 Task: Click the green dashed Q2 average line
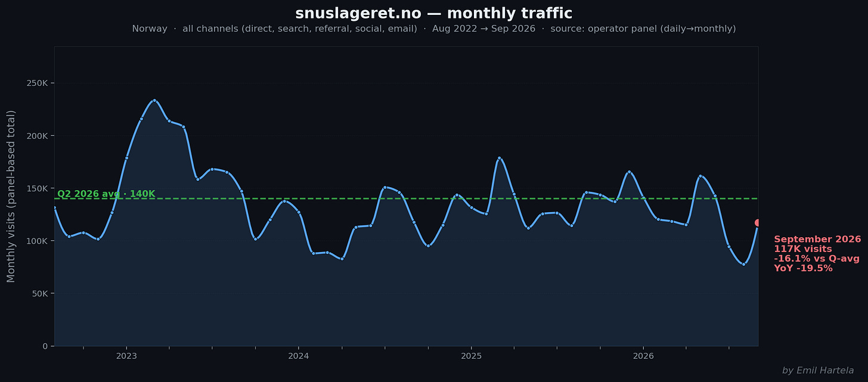point(406,198)
